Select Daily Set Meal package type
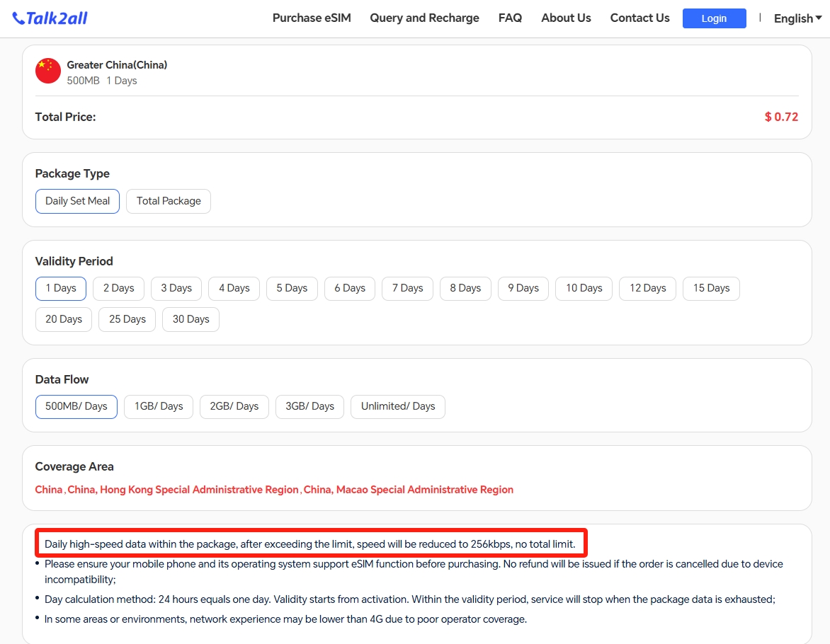This screenshot has height=644, width=830. pyautogui.click(x=78, y=201)
